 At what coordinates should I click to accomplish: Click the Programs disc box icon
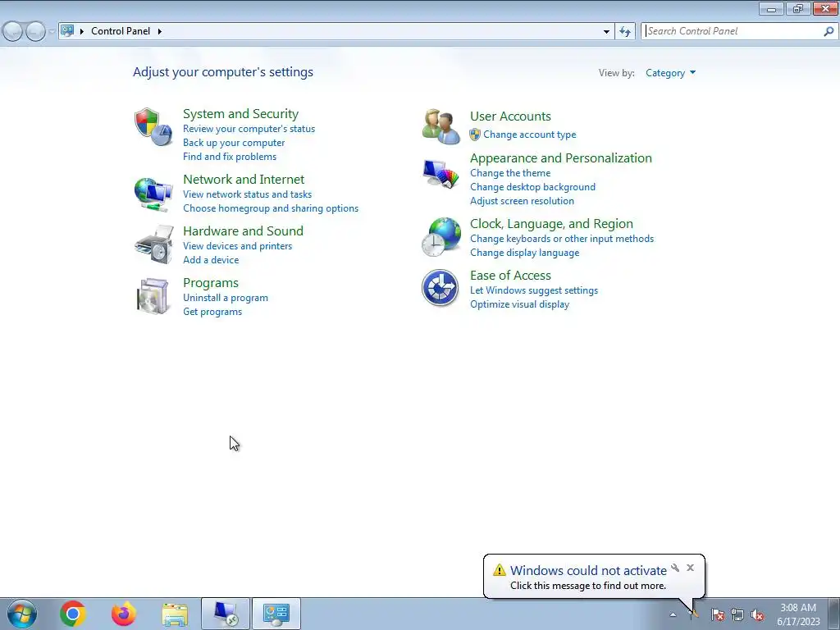(153, 295)
